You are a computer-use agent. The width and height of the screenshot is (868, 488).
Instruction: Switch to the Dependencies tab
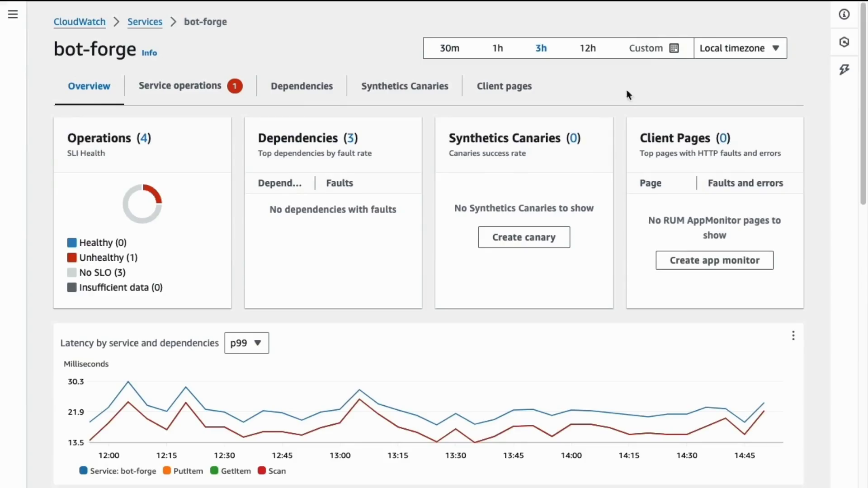(302, 86)
